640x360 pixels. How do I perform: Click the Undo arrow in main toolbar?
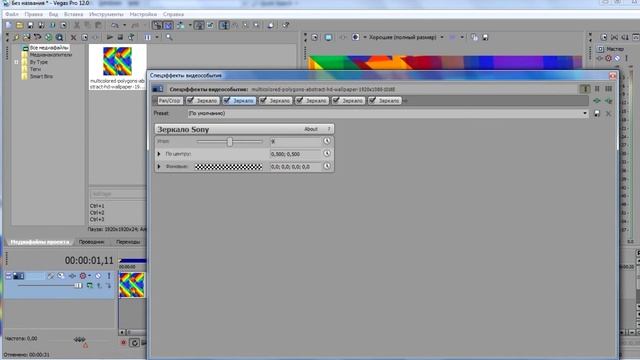pyautogui.click(x=115, y=25)
